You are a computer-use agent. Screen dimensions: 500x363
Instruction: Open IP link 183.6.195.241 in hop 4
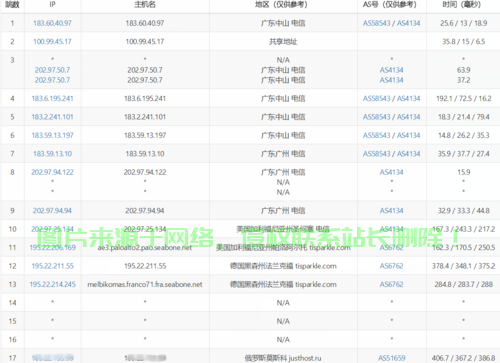click(52, 98)
